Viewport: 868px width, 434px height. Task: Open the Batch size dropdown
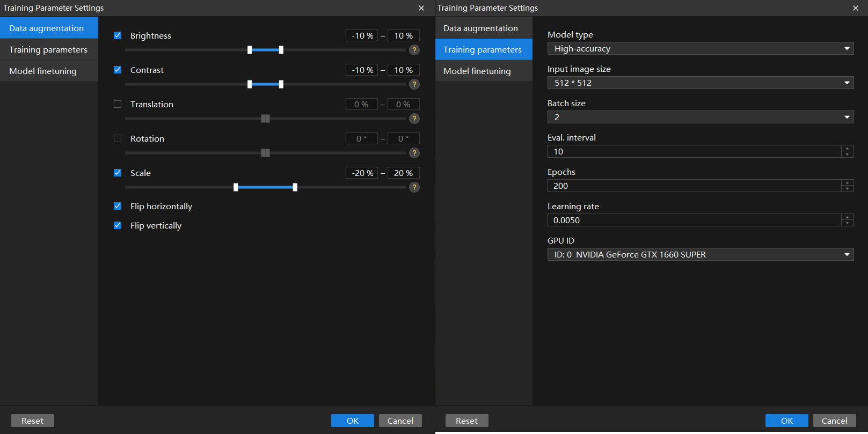[x=701, y=117]
